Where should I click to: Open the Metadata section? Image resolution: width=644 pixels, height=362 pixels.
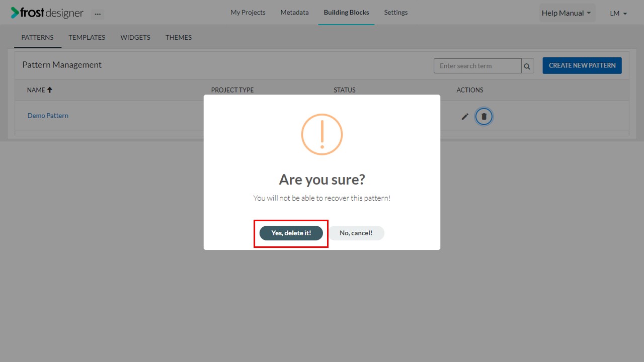click(295, 13)
